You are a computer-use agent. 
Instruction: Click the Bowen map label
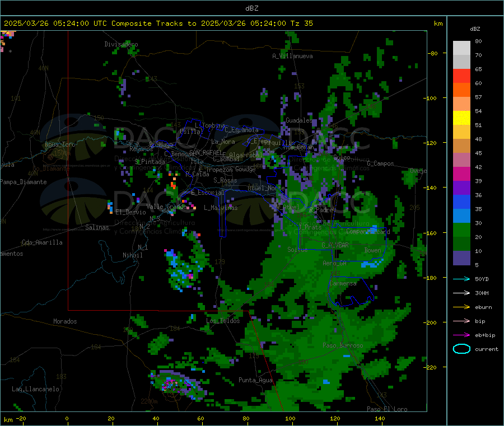[372, 250]
